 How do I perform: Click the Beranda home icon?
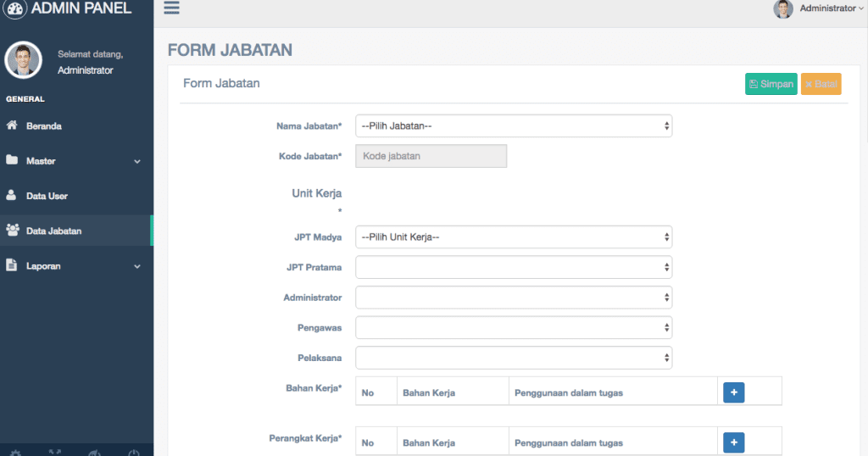(x=12, y=125)
